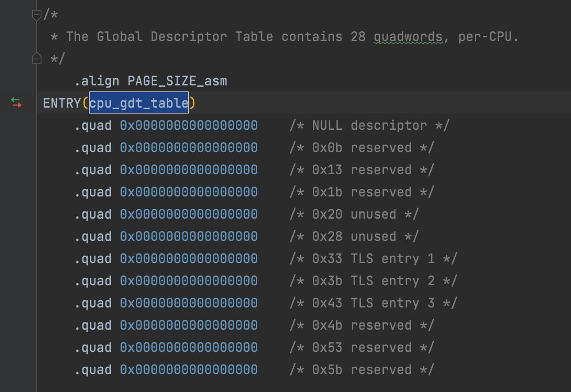Click the 0x13 reserved comment

(x=362, y=170)
